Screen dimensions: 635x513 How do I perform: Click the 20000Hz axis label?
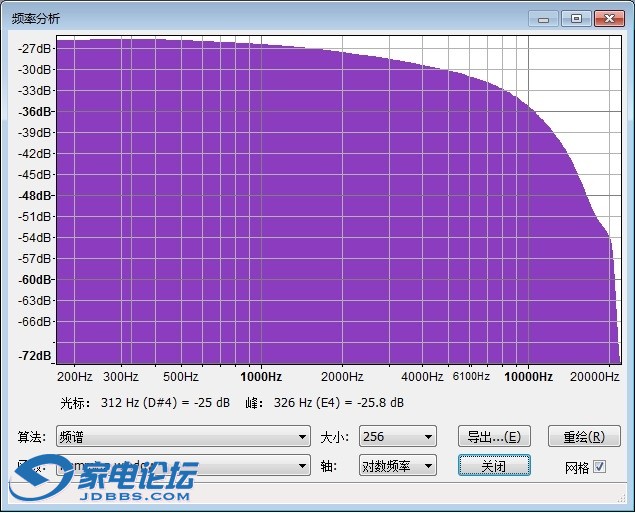click(x=595, y=377)
